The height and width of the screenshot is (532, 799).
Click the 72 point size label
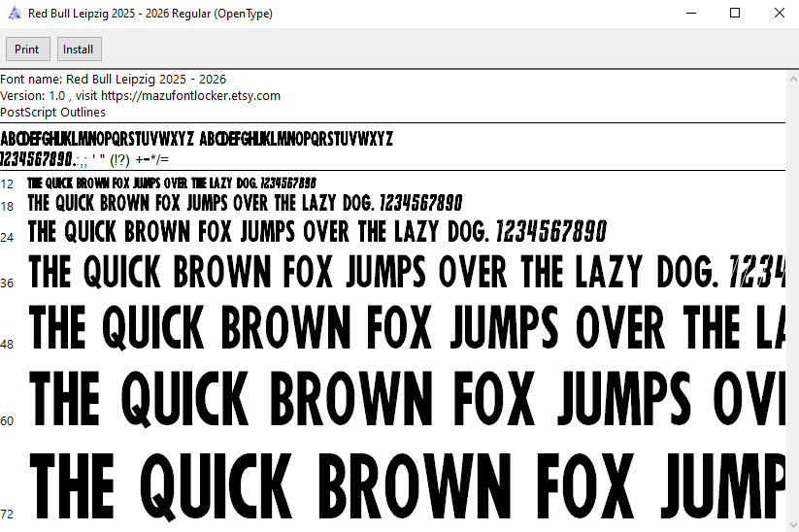coord(7,513)
